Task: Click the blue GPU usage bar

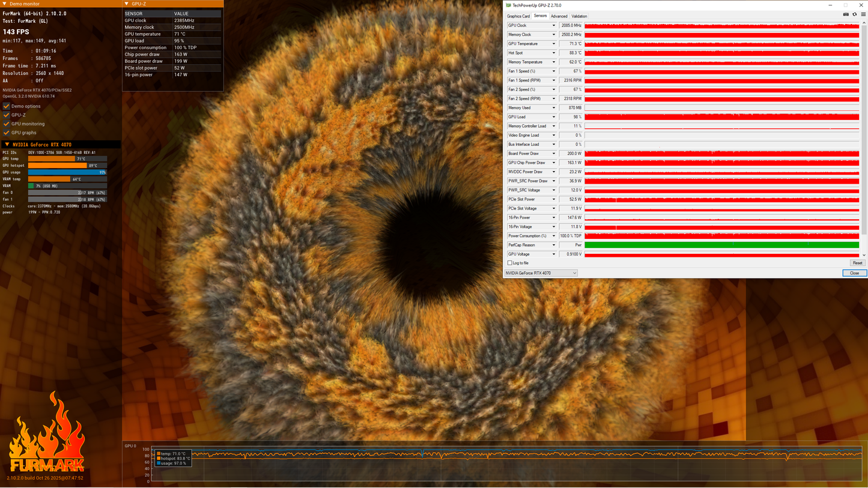Action: coord(67,172)
